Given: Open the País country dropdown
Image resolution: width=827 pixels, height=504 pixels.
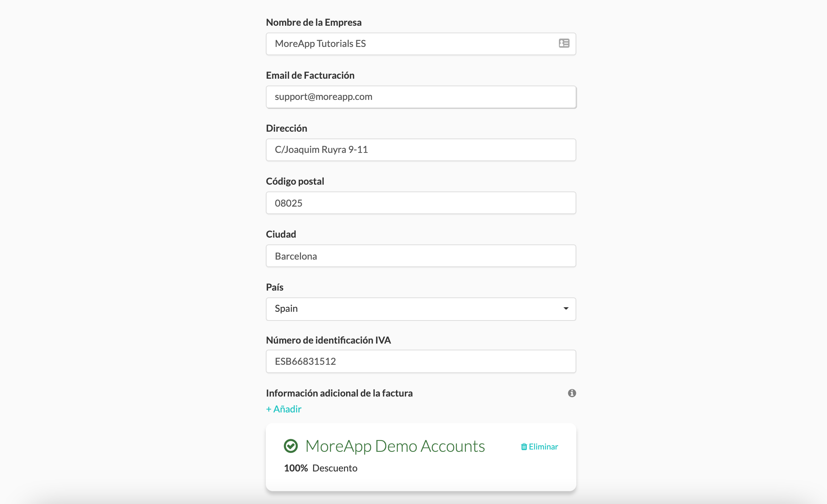Looking at the screenshot, I should 421,309.
